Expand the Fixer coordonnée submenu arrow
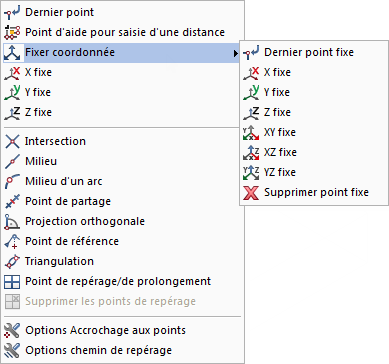 pos(236,53)
